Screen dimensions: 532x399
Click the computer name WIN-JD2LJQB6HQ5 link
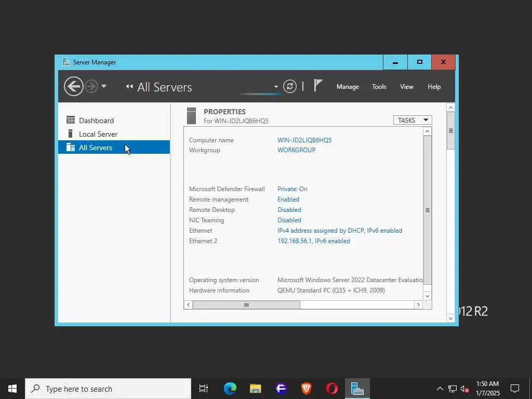click(x=304, y=140)
